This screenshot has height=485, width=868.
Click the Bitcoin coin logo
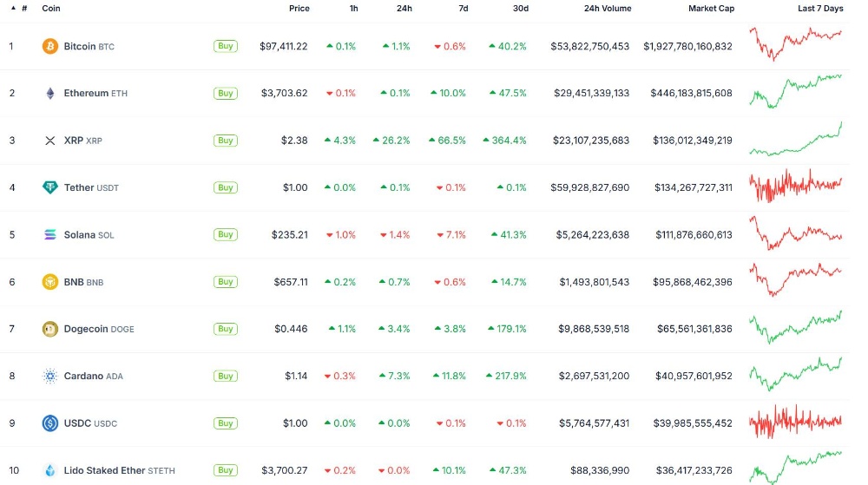(x=49, y=46)
